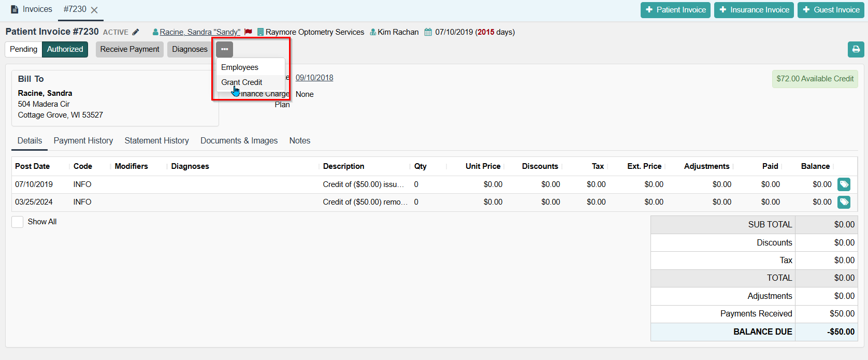Click the red flag icon next to patient
The height and width of the screenshot is (360, 868).
248,32
